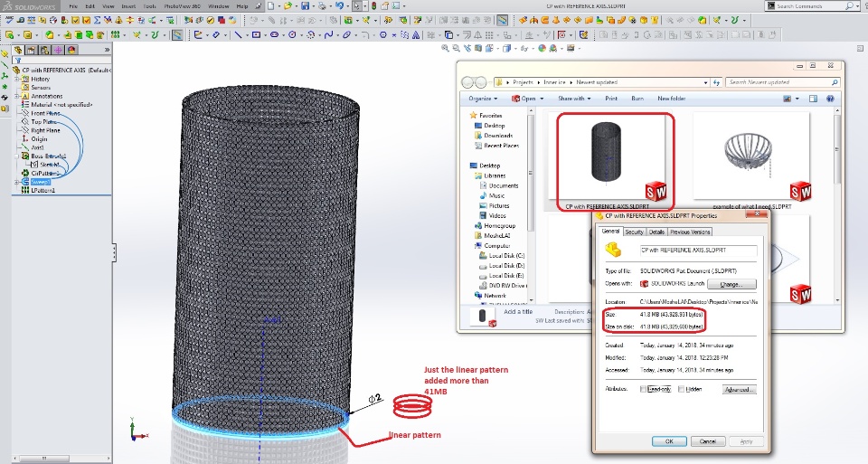
Task: Open the File menu in SolidWorks
Action: (x=73, y=6)
